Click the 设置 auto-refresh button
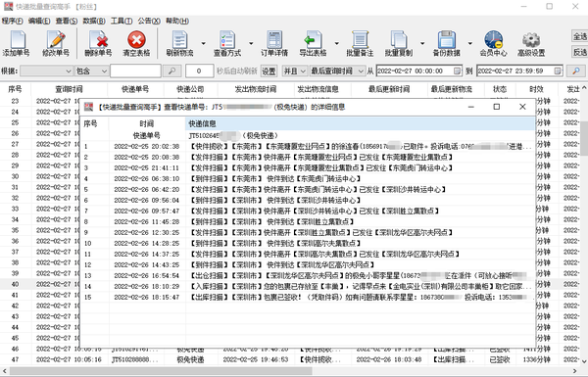Viewport: 588px width, 377px height. (x=269, y=71)
